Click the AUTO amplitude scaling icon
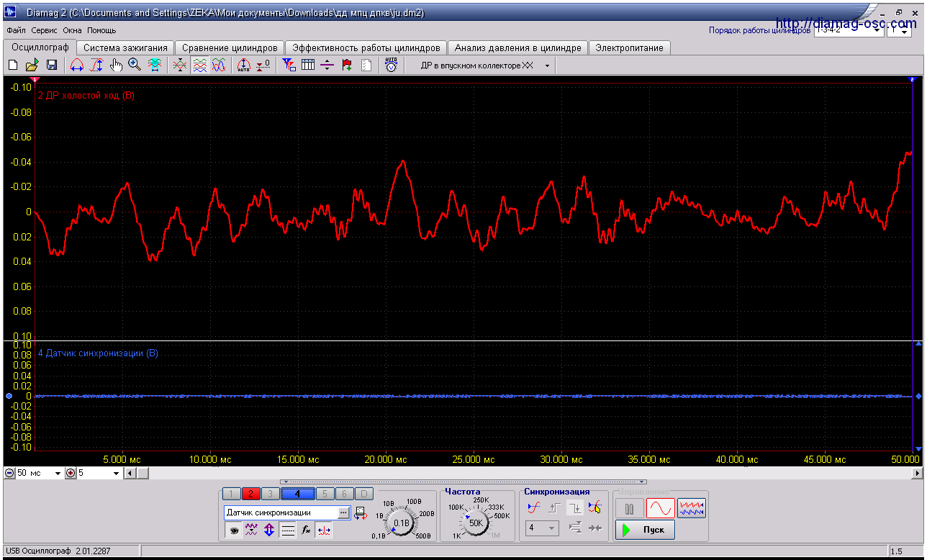The image size is (927, 560). pyautogui.click(x=244, y=66)
